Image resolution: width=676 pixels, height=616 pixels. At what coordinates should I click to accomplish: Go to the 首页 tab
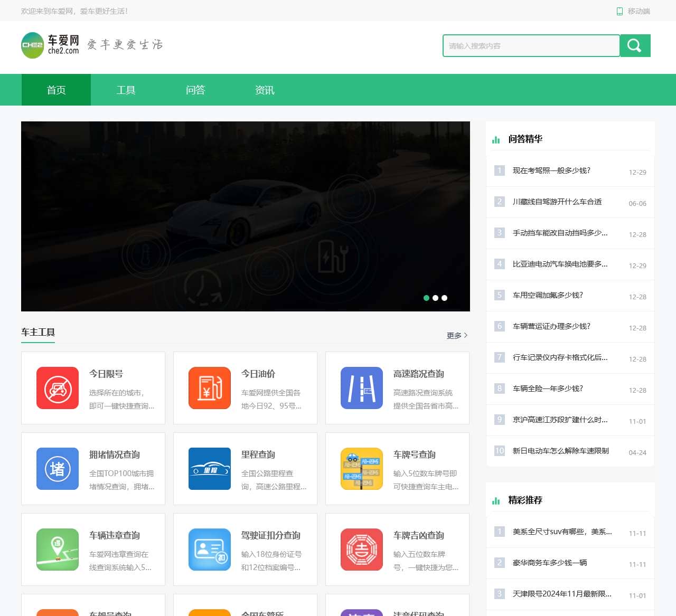pyautogui.click(x=56, y=90)
